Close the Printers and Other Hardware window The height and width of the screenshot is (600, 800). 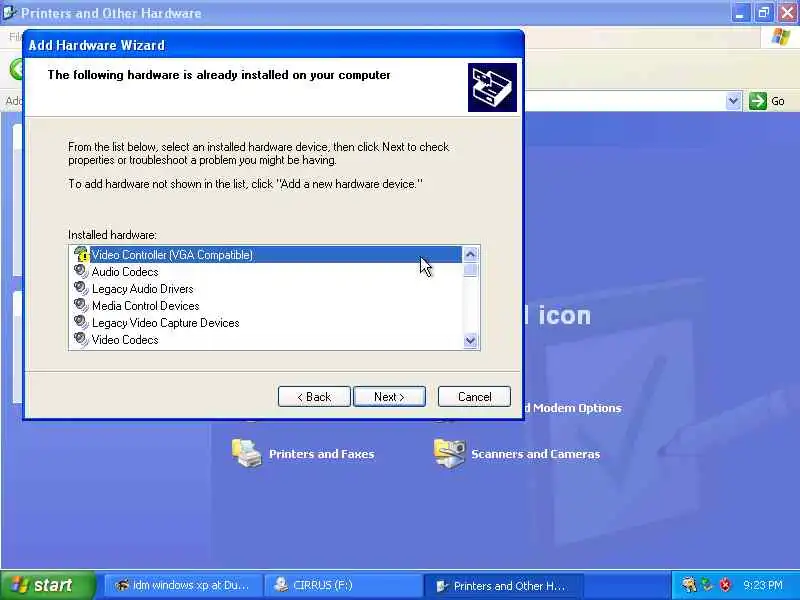point(787,13)
